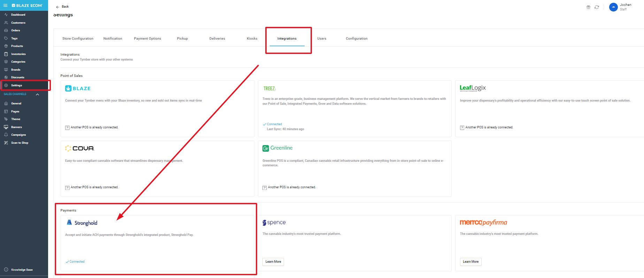Image resolution: width=644 pixels, height=278 pixels.
Task: Click the Inventories icon in sidebar
Action: coord(6,54)
